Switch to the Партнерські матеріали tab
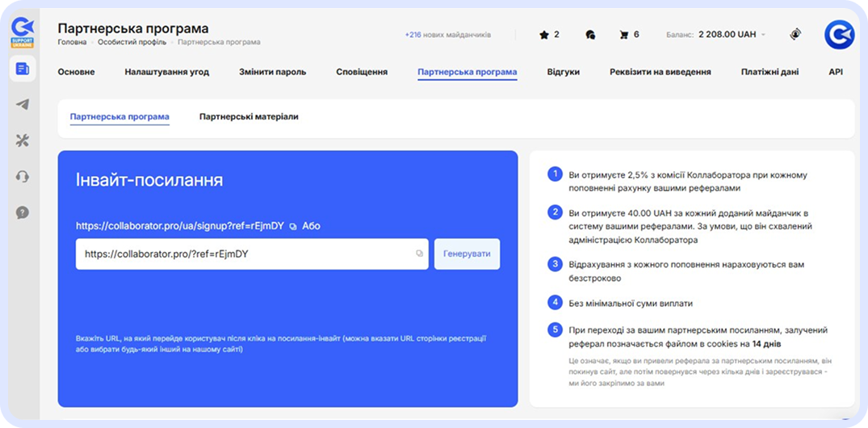 pyautogui.click(x=249, y=117)
